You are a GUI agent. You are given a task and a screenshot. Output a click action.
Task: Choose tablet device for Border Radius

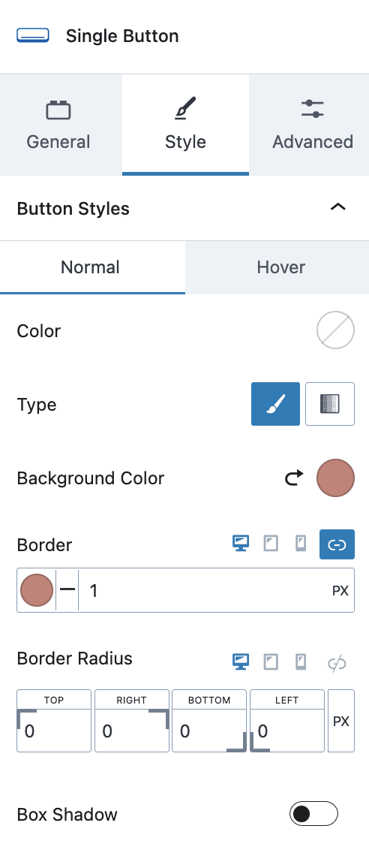tap(271, 662)
